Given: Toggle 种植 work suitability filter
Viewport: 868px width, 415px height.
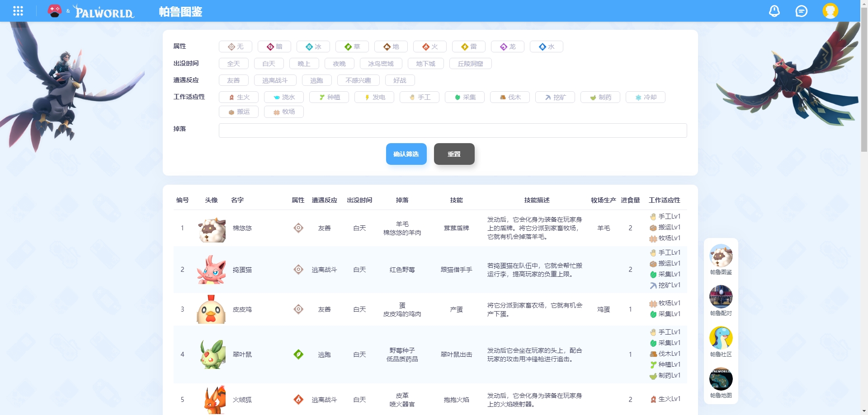Looking at the screenshot, I should 329,97.
